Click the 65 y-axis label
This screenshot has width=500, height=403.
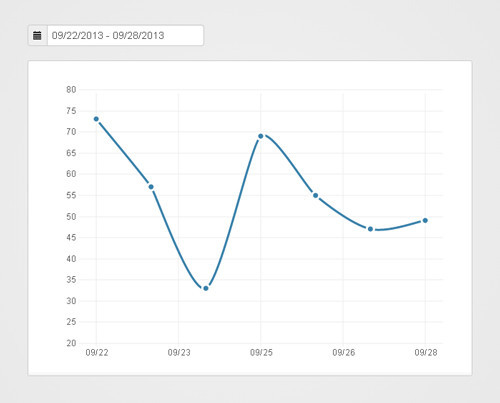click(x=71, y=153)
